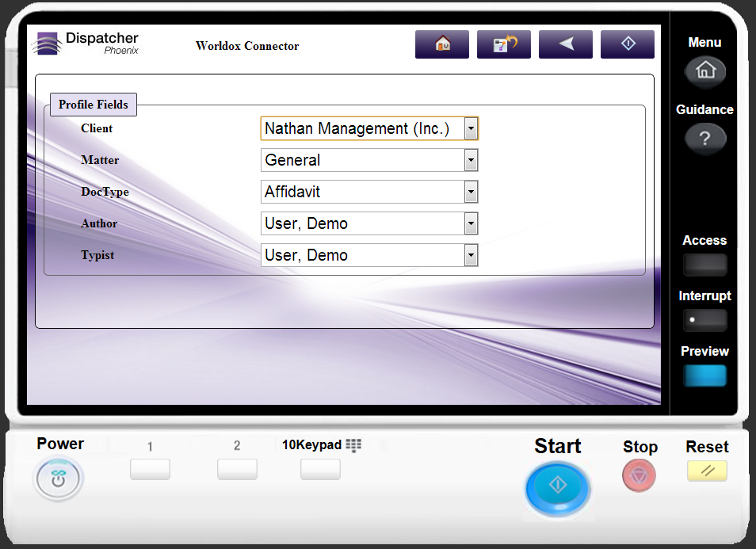Open the 10Keypad button

(320, 469)
